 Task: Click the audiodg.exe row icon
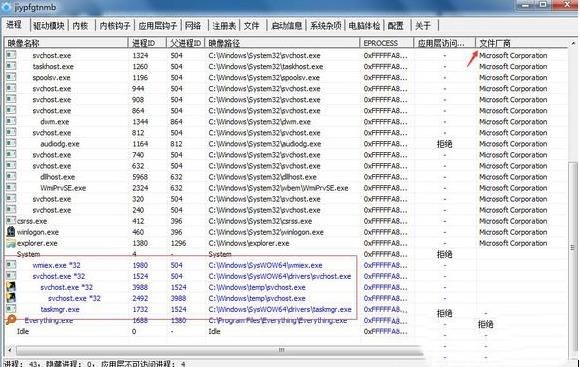tap(11, 144)
